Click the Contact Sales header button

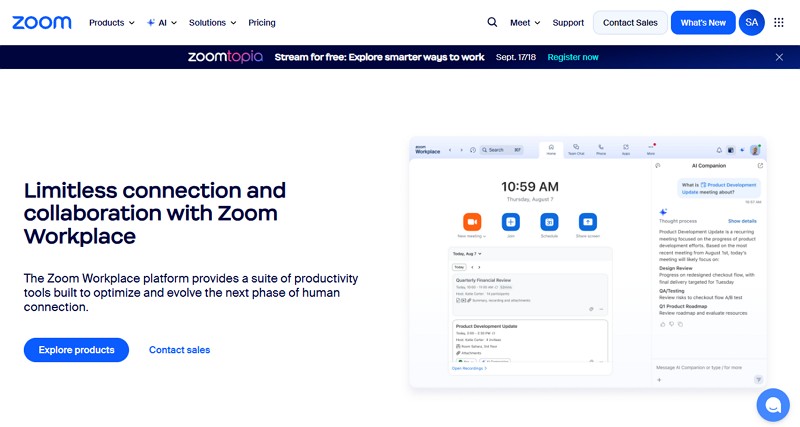click(630, 22)
